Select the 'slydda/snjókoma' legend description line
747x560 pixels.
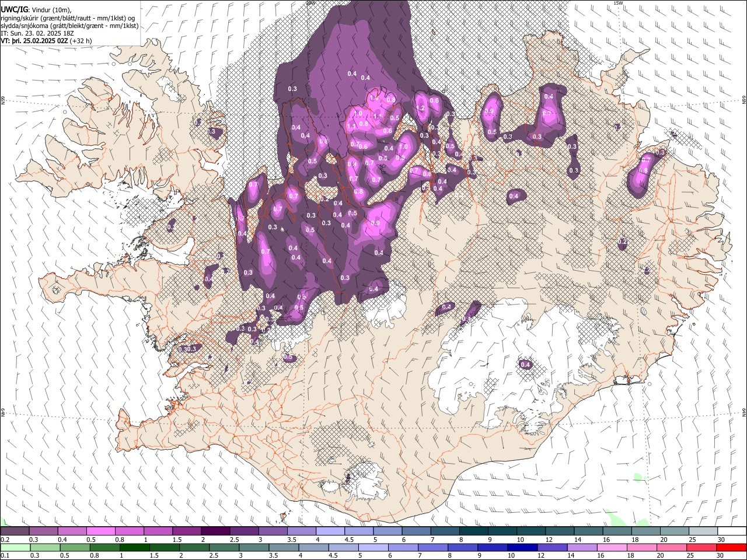(69, 26)
